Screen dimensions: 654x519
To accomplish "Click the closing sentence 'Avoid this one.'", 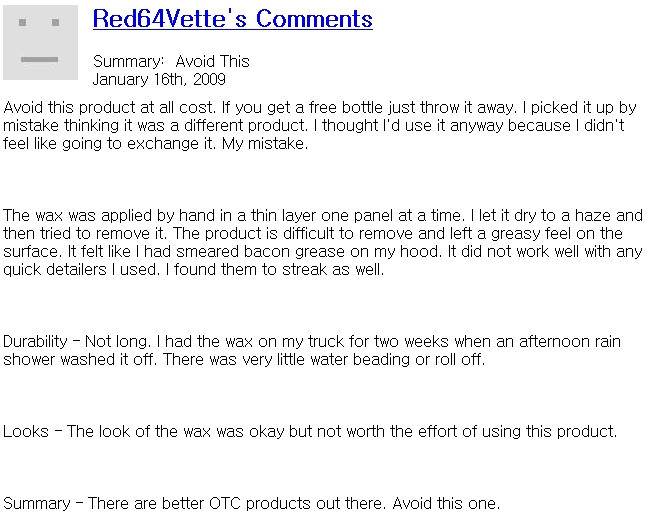I will click(446, 503).
